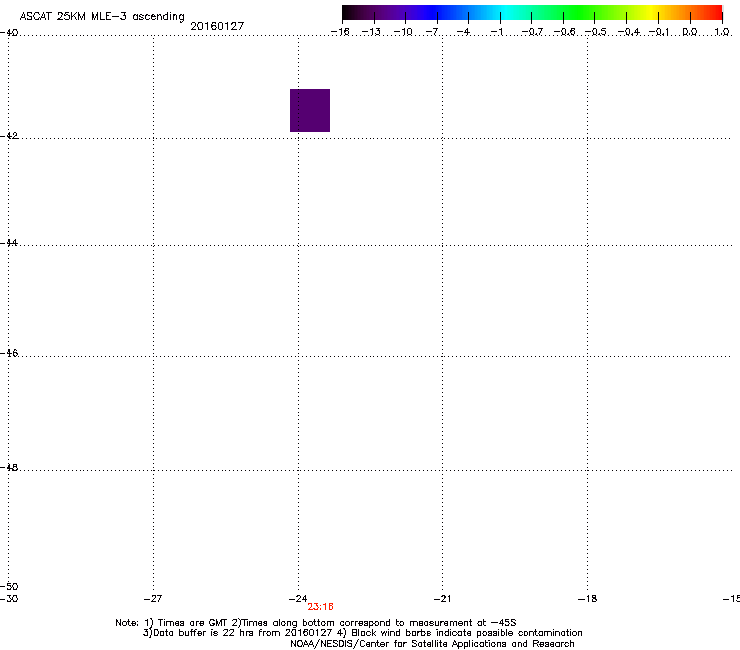
Task: Click the colorbar label -10
Action: 403,32
